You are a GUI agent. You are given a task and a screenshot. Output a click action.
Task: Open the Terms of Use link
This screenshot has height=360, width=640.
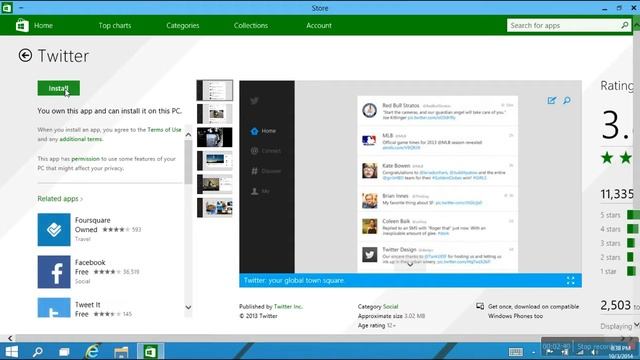point(164,130)
